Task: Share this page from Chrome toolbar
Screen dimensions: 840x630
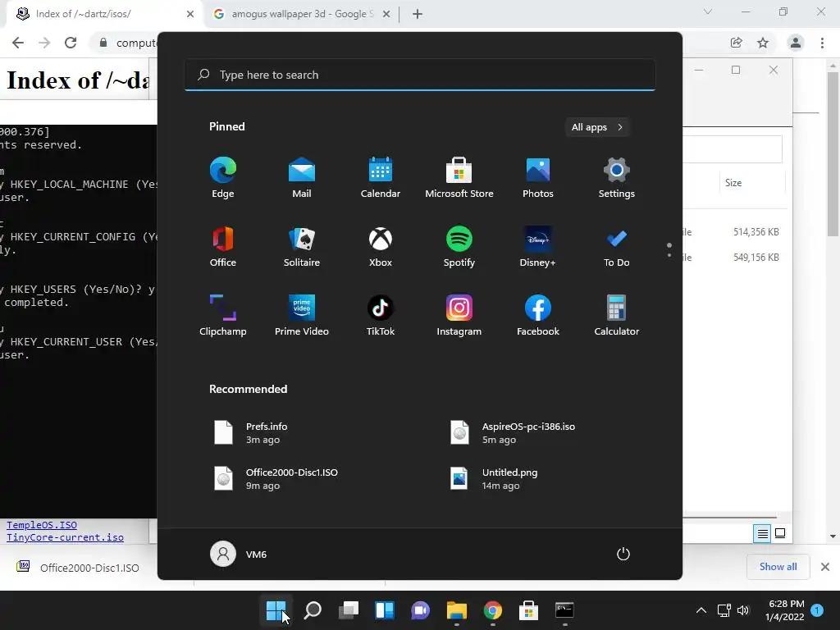Action: coord(737,43)
